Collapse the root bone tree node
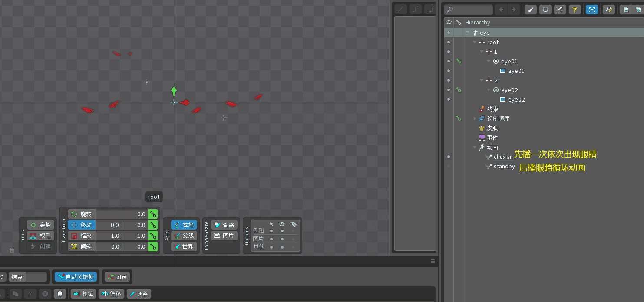This screenshot has width=644, height=302. coord(475,42)
